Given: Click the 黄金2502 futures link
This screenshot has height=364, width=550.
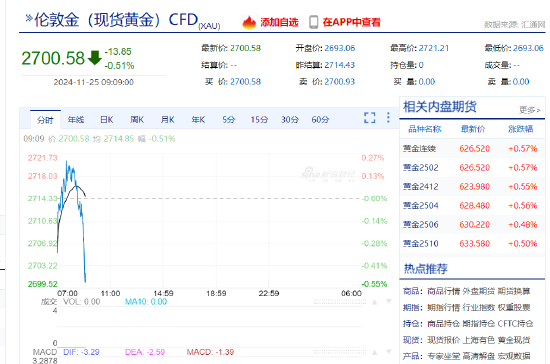Looking at the screenshot, I should pyautogui.click(x=421, y=168).
